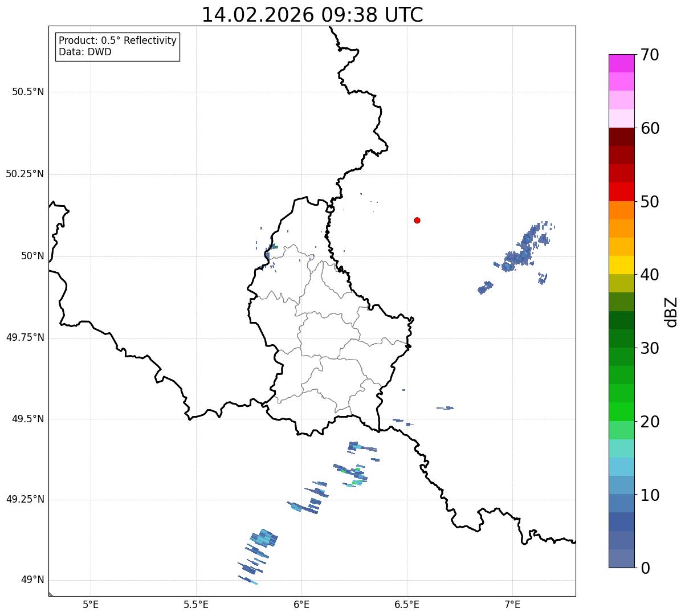Click the latitude label 49.25°N

[25, 499]
